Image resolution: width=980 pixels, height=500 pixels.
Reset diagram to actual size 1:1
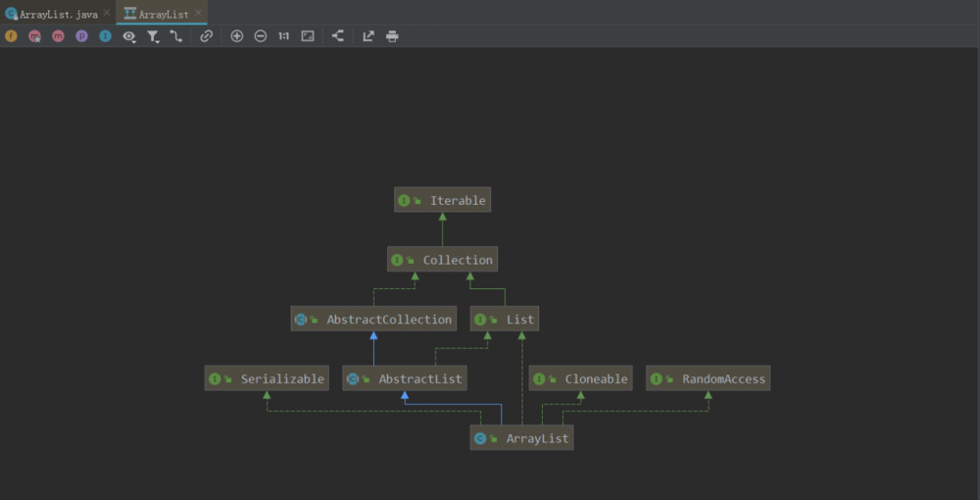click(x=283, y=36)
